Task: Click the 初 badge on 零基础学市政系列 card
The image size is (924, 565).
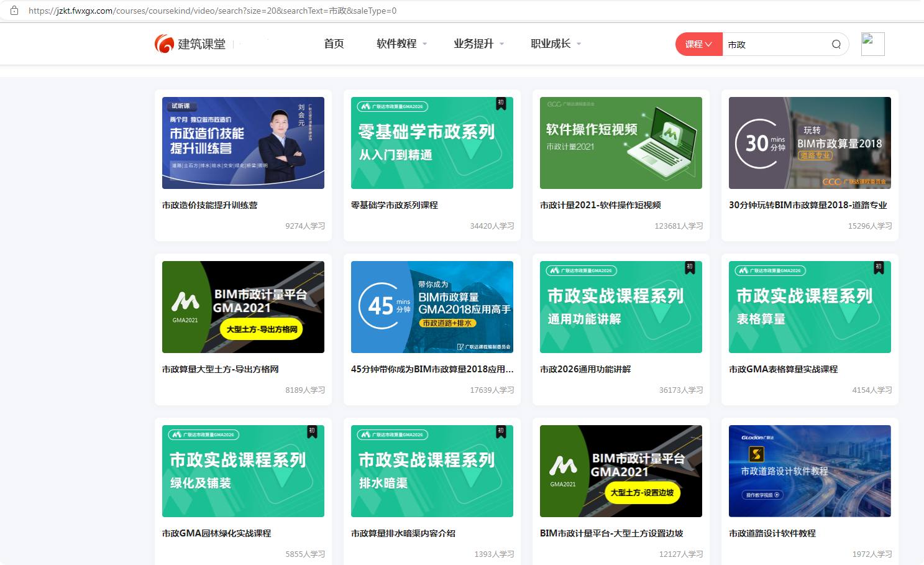Action: [x=501, y=103]
